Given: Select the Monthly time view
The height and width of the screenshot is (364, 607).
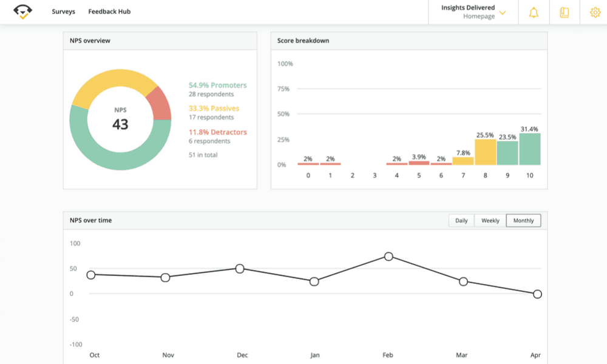Looking at the screenshot, I should [523, 221].
